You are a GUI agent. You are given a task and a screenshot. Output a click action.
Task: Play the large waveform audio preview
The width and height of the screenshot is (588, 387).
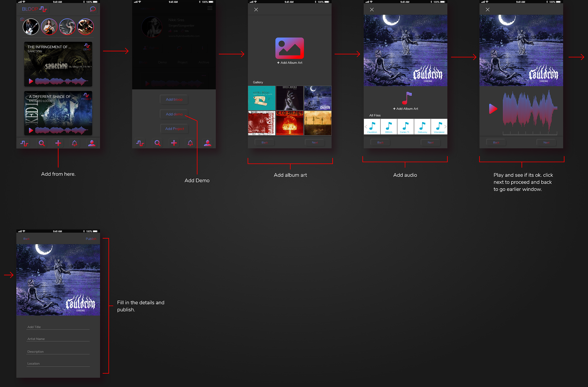(493, 109)
